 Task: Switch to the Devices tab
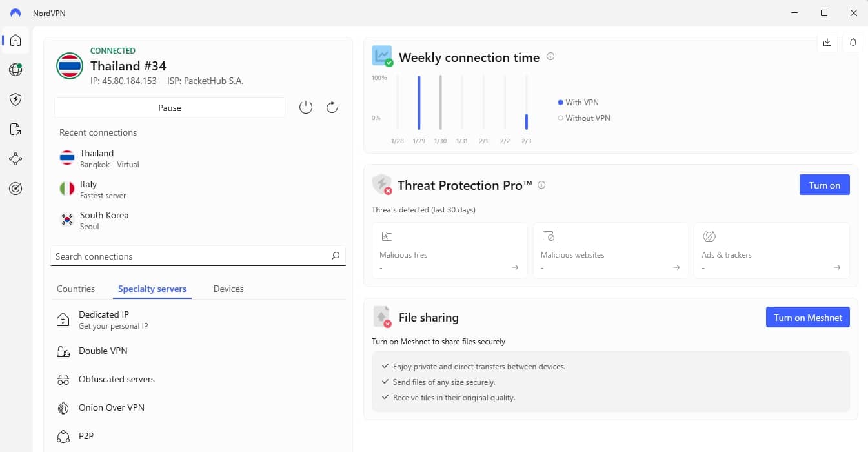click(228, 289)
